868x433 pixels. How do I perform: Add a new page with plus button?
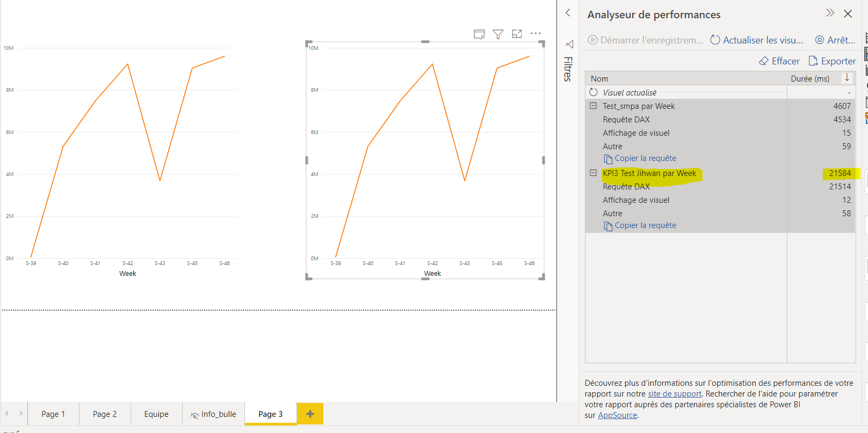pos(310,414)
